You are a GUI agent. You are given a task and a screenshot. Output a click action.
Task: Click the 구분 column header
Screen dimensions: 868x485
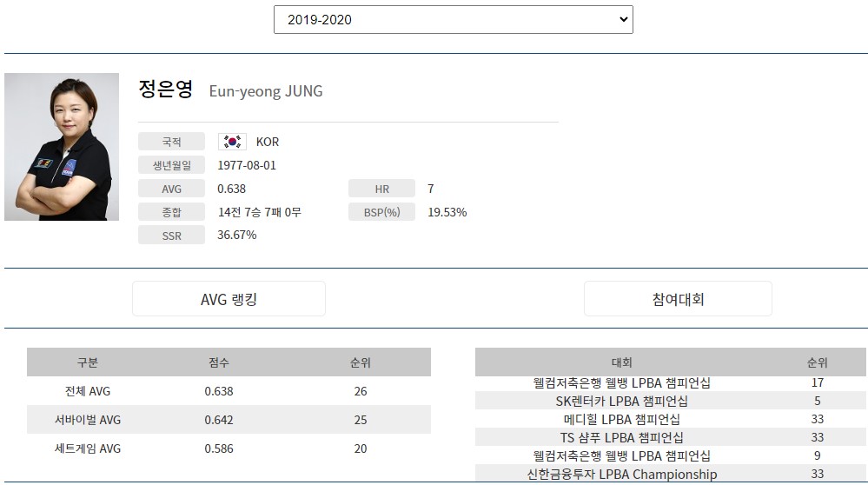[x=88, y=362]
